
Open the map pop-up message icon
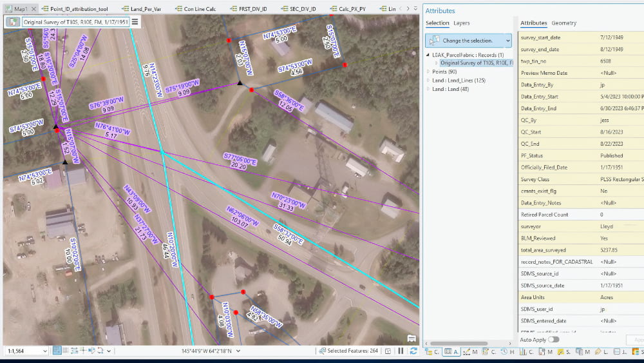[412, 338]
